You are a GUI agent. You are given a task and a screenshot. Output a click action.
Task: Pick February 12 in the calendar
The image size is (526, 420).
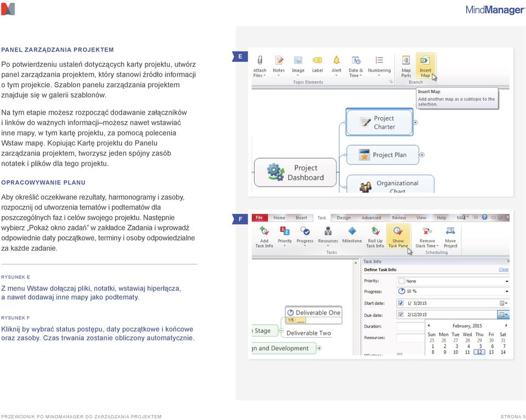click(479, 352)
